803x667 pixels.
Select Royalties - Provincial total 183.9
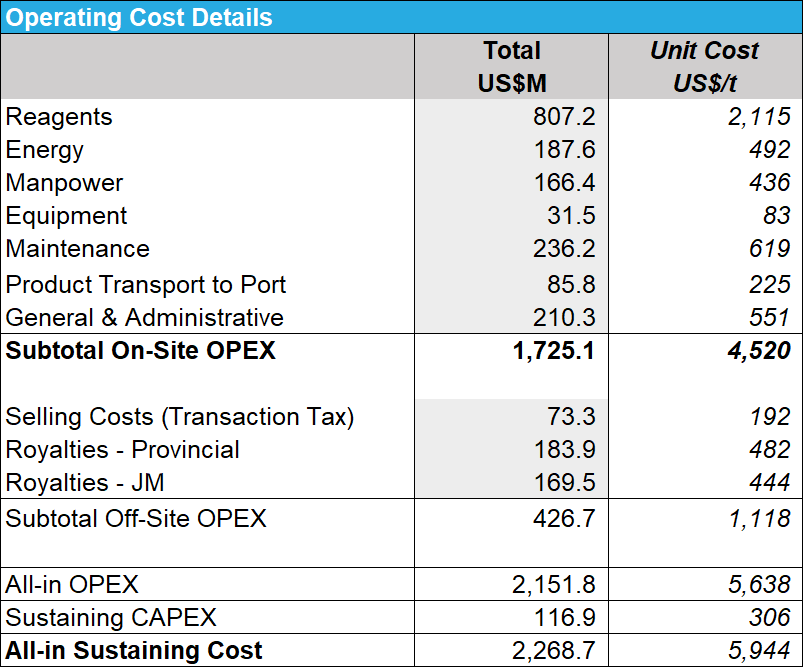point(564,450)
